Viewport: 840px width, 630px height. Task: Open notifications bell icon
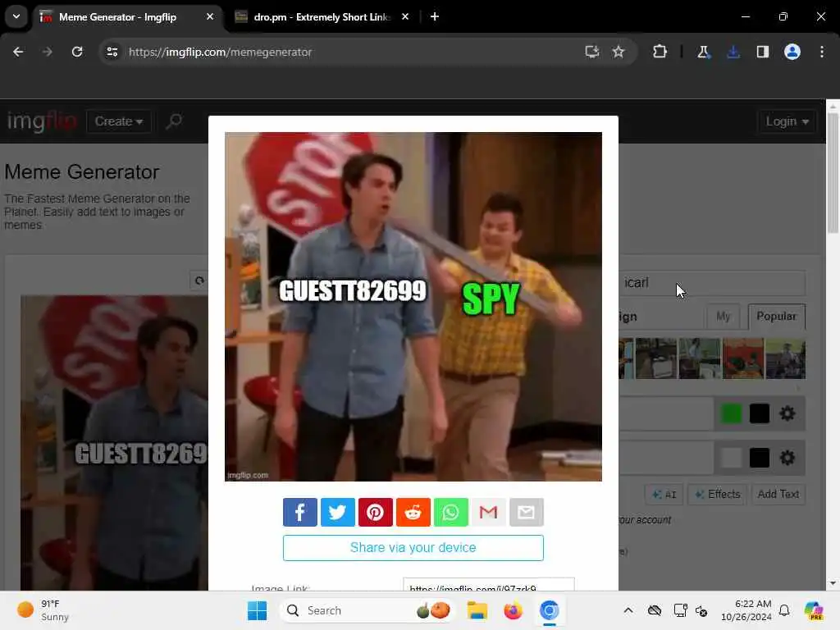tap(784, 610)
